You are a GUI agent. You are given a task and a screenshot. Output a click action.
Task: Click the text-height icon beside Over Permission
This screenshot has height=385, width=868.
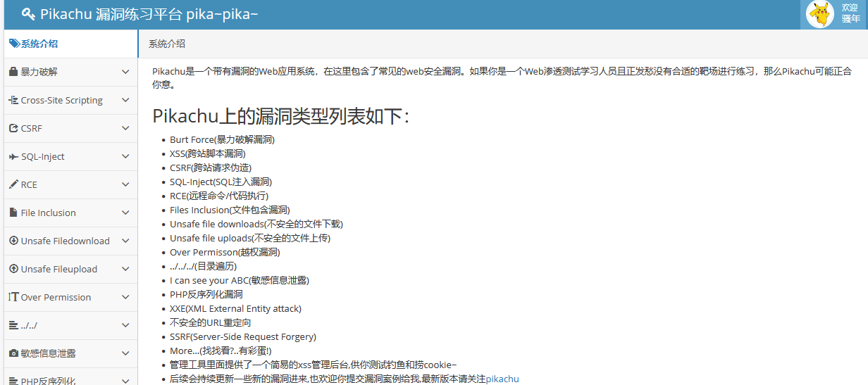[13, 297]
